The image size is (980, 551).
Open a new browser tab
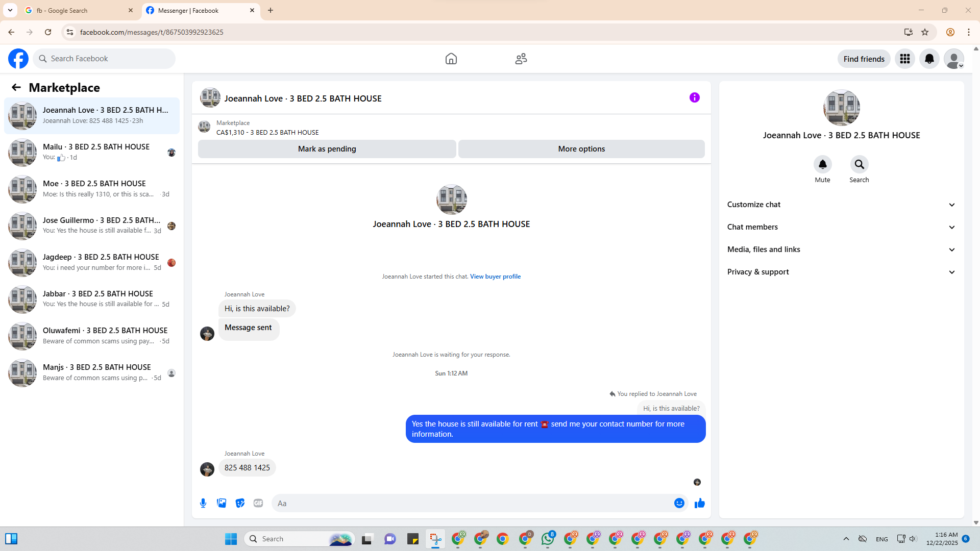(271, 10)
